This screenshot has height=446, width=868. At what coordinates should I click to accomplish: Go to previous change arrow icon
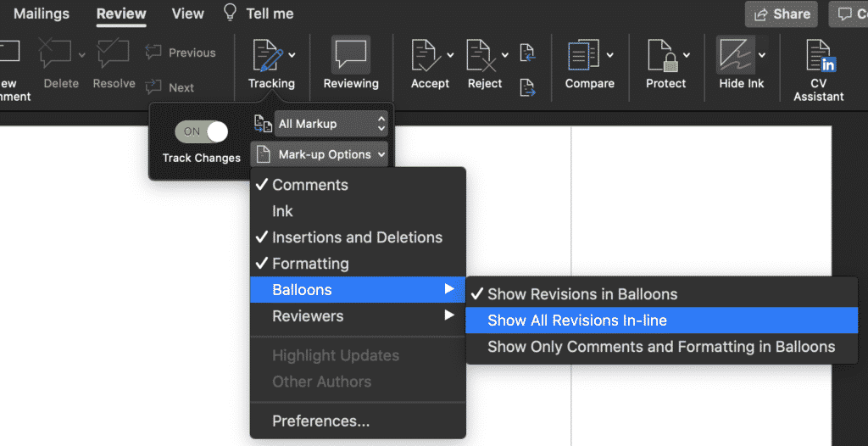click(x=527, y=53)
